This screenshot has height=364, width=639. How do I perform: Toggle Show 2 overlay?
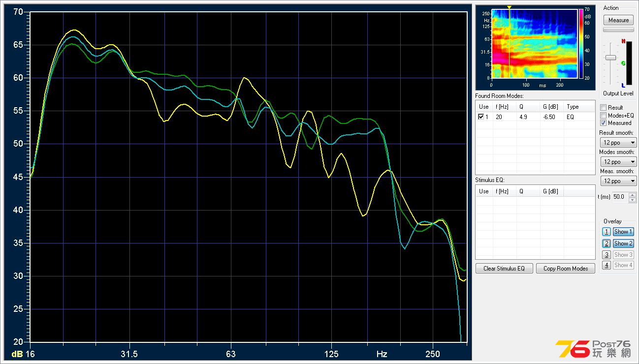tap(623, 243)
